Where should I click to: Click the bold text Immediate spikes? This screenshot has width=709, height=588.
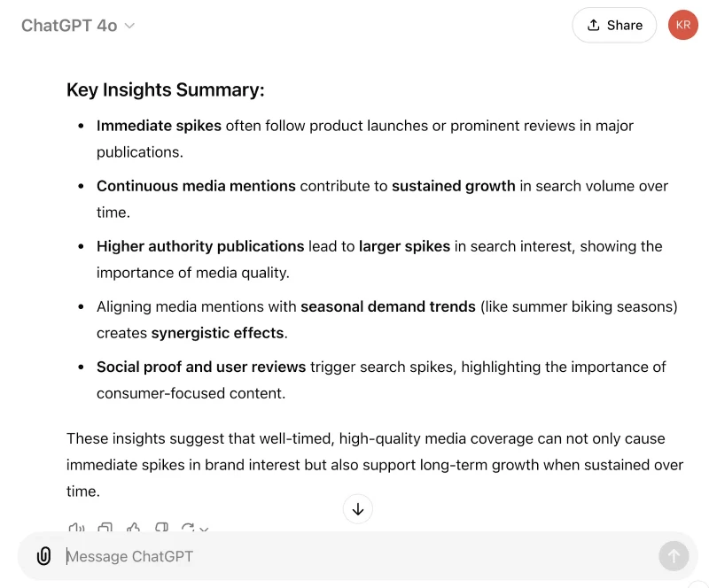[159, 126]
